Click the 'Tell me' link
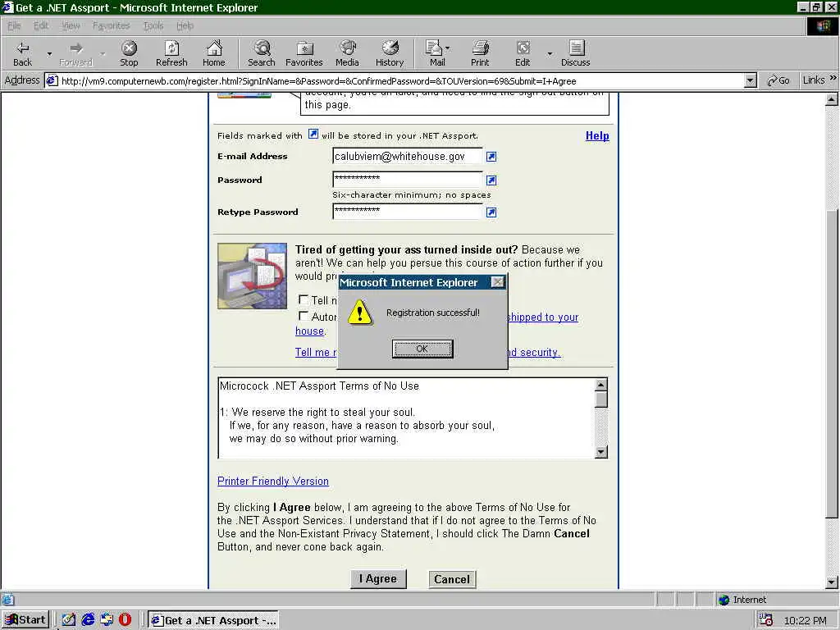Image resolution: width=840 pixels, height=630 pixels. pyautogui.click(x=316, y=352)
